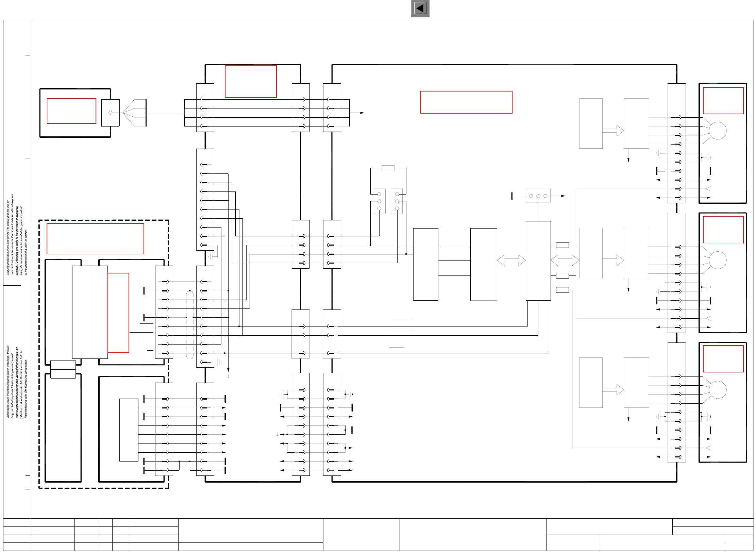
Task: Open red link box in upper-left block
Action: tap(71, 111)
